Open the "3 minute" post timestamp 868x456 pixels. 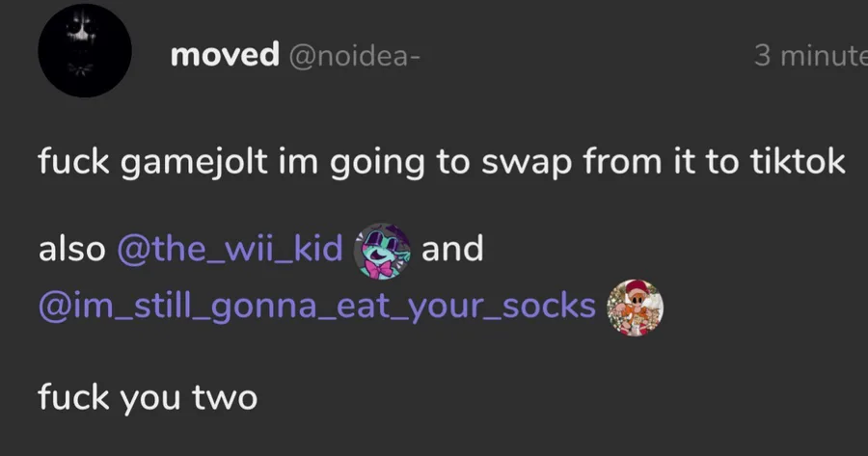click(810, 55)
